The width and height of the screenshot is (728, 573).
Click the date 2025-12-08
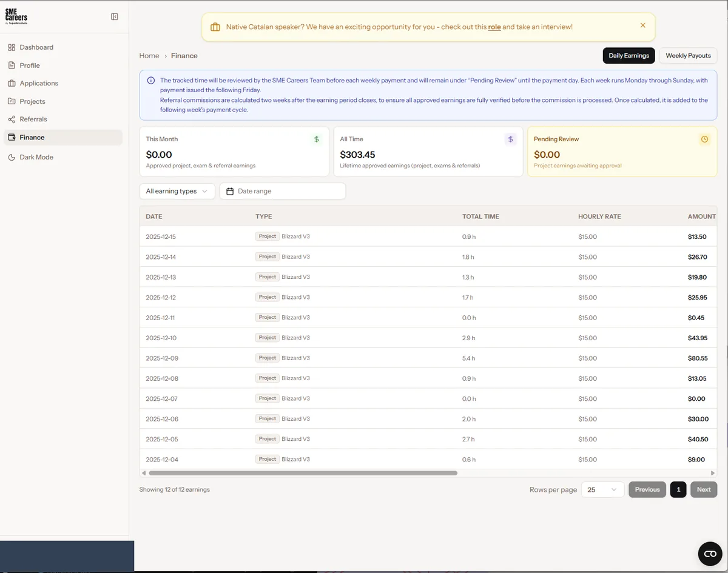161,378
